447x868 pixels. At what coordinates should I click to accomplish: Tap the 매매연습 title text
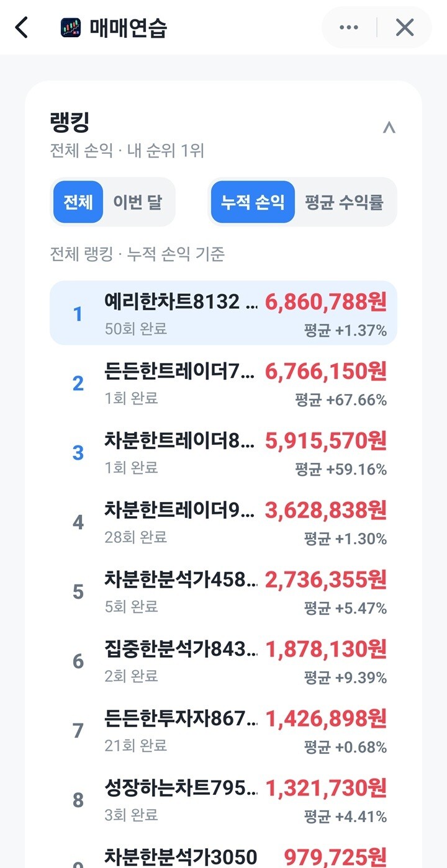coord(129,28)
